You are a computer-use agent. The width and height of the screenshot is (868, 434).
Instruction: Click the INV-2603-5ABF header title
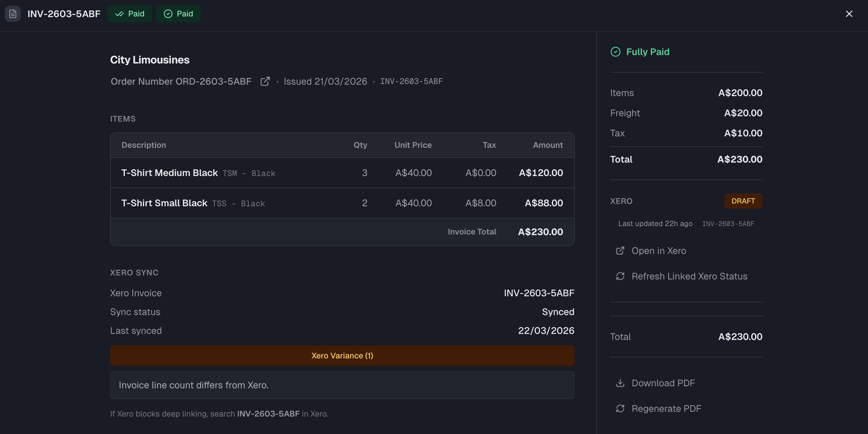pyautogui.click(x=64, y=14)
